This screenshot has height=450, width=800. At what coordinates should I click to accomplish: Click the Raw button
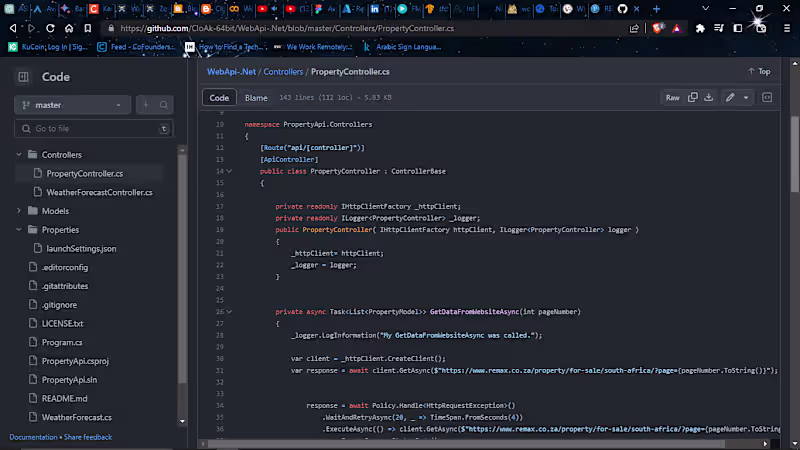pyautogui.click(x=673, y=98)
